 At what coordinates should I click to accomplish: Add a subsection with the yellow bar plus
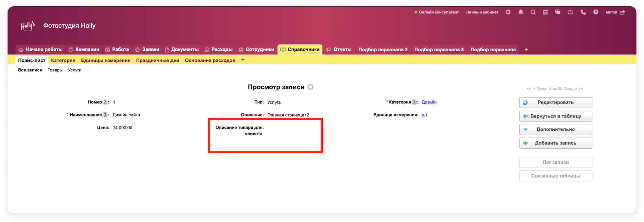pos(243,60)
